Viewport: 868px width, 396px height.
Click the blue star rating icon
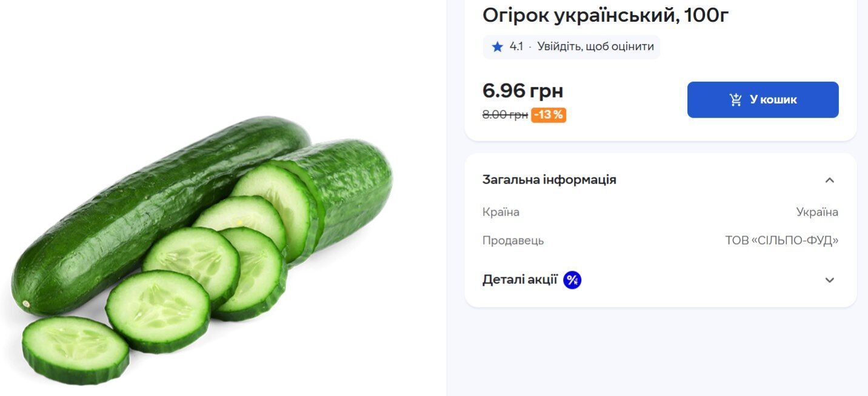click(x=497, y=46)
